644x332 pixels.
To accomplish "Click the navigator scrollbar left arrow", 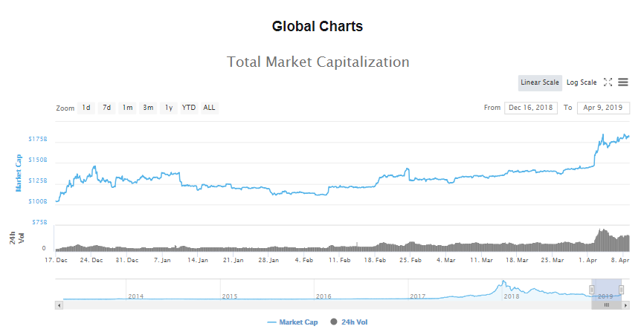I will point(59,305).
